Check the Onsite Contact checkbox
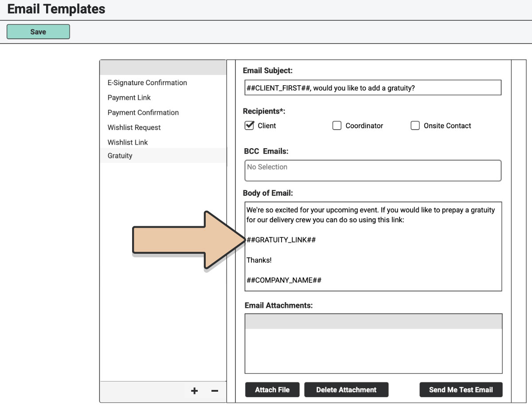This screenshot has height=417, width=532. (415, 126)
